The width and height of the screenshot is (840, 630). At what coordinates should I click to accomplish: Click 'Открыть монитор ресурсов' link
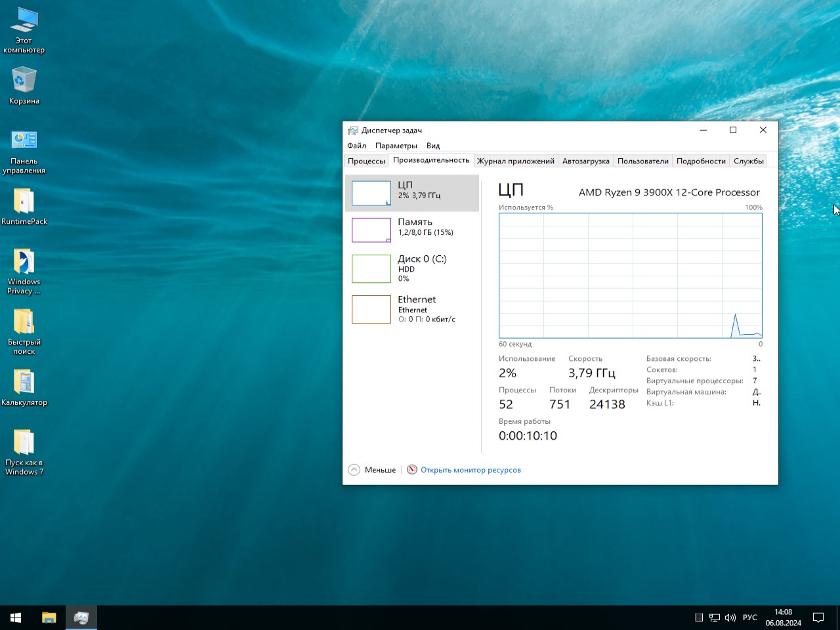pyautogui.click(x=471, y=470)
